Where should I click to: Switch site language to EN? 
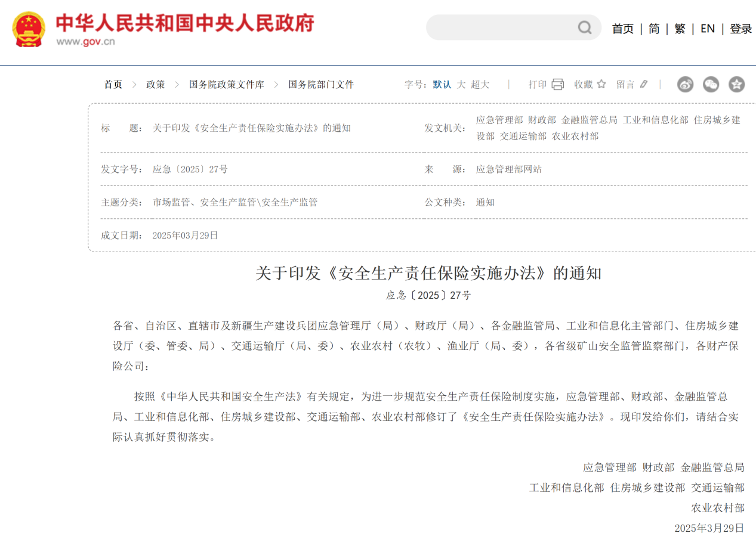[707, 29]
